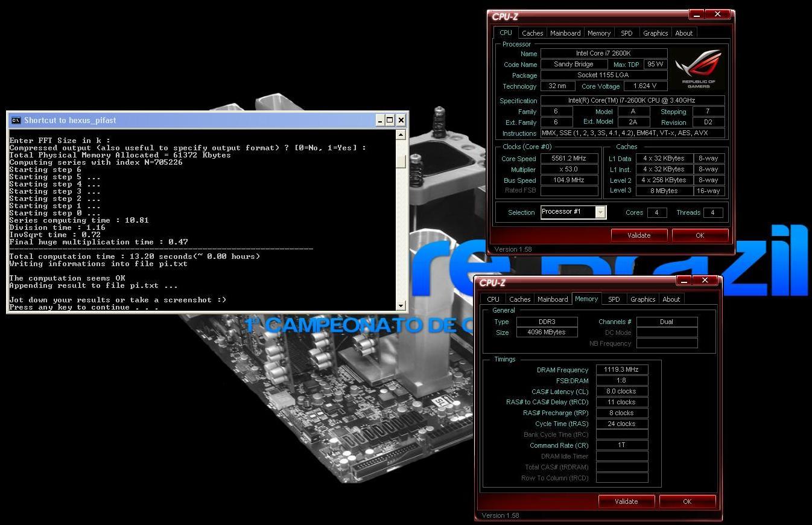The height and width of the screenshot is (525, 812).
Task: Open Mainboard tab in lower CPU-Z window
Action: 553,299
